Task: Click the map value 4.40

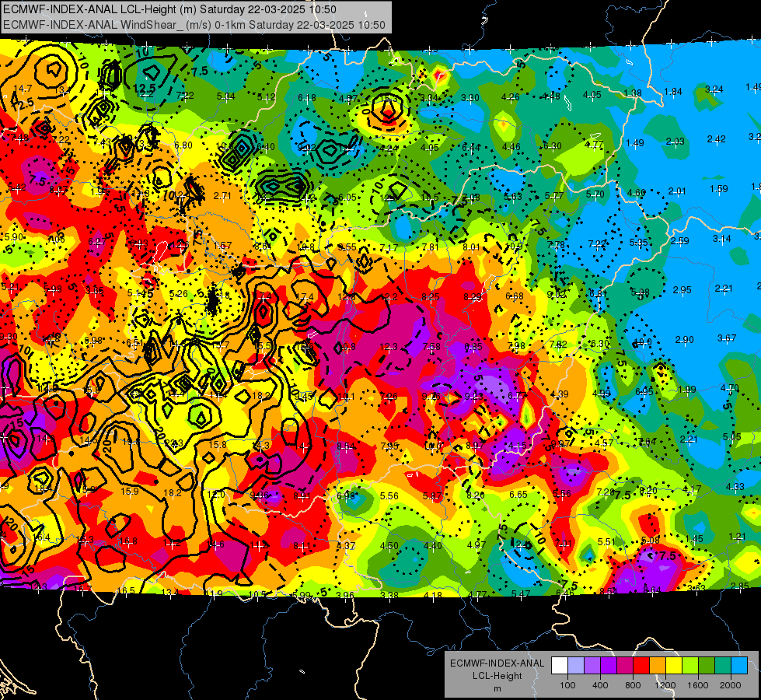Action: pyautogui.click(x=432, y=545)
